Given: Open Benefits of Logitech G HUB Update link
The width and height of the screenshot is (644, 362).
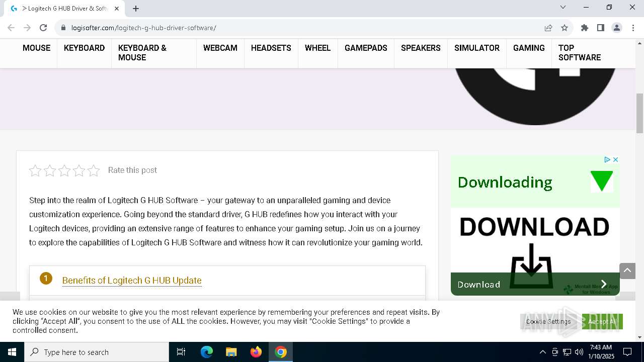Looking at the screenshot, I should [x=132, y=281].
